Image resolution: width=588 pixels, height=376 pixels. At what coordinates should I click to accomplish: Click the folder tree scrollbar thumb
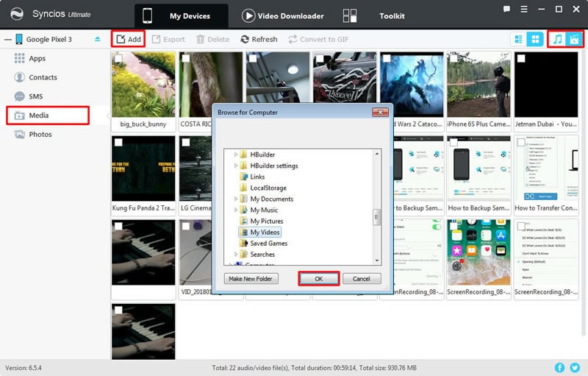(377, 217)
